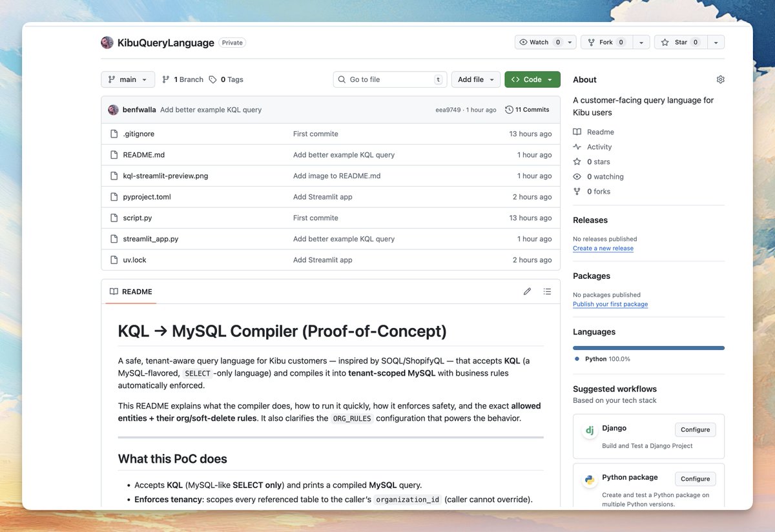Open the Star lists dropdown arrow
The height and width of the screenshot is (532, 775).
716,42
